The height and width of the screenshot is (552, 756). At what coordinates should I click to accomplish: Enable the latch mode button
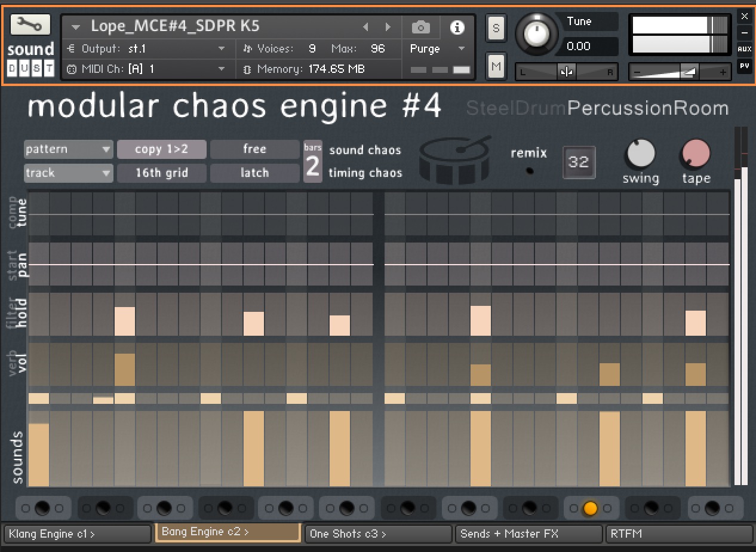[254, 173]
